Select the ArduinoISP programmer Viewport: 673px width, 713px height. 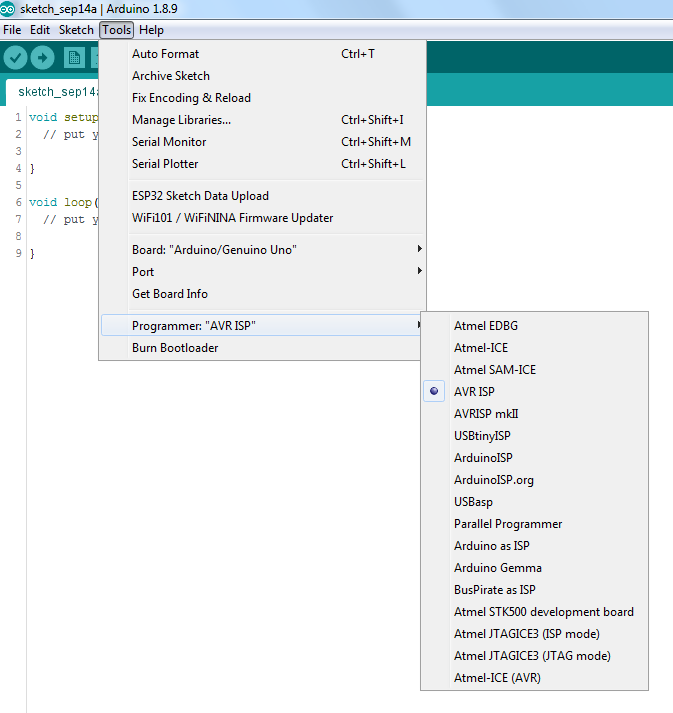pos(534,458)
